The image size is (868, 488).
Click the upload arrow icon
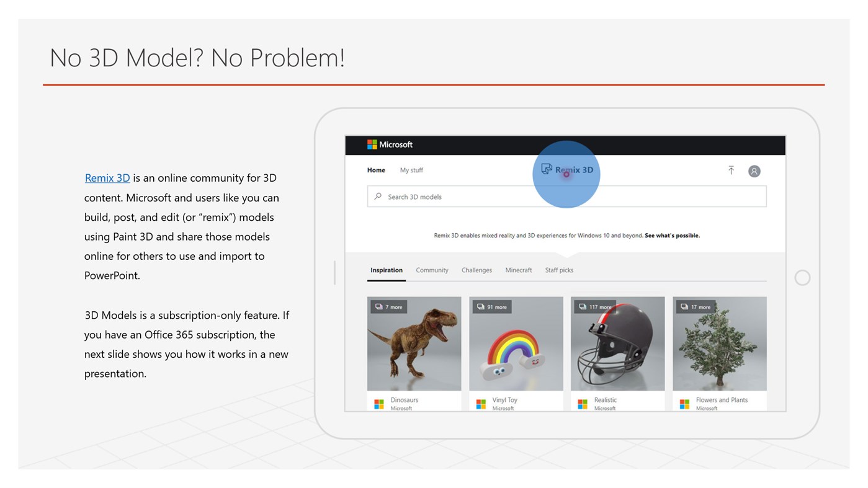coord(731,170)
